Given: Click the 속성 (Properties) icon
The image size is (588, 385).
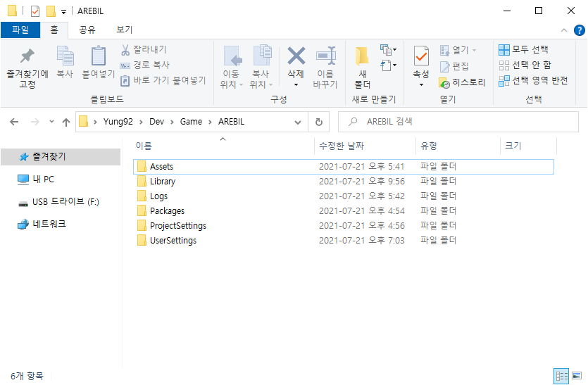Looking at the screenshot, I should pyautogui.click(x=421, y=56).
